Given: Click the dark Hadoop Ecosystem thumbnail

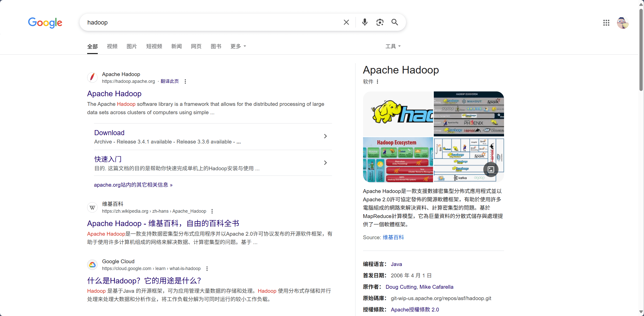Looking at the screenshot, I should [469, 114].
